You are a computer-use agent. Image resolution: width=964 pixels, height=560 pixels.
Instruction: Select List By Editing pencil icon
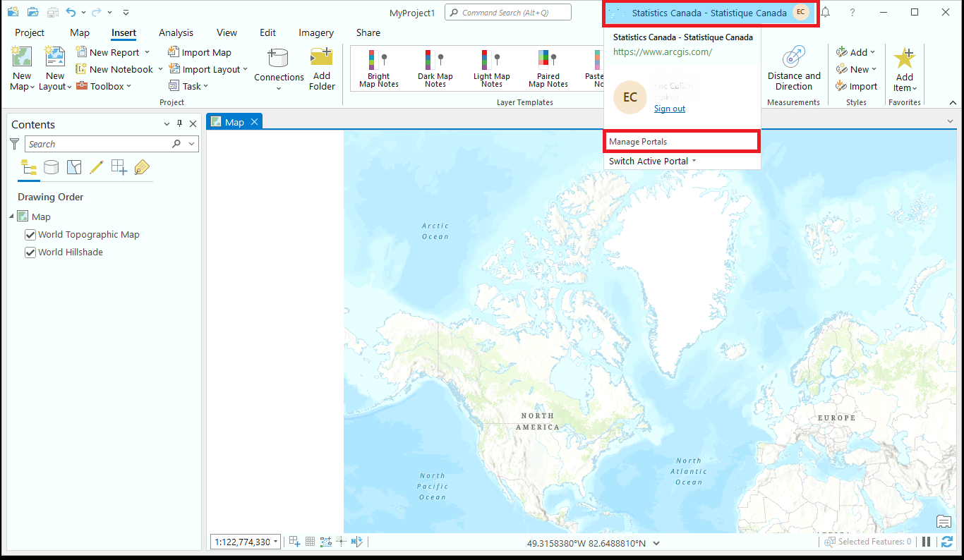click(97, 167)
